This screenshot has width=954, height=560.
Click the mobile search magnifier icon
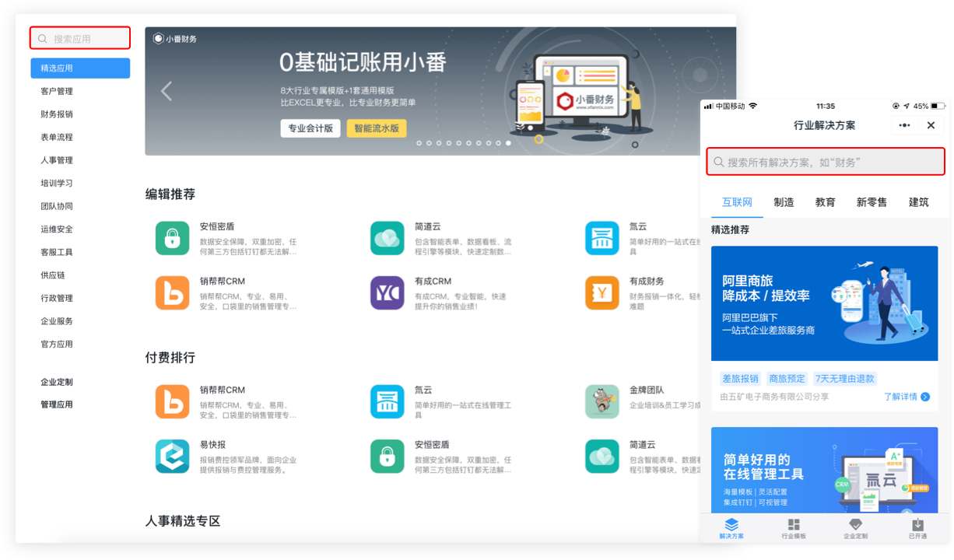coord(719,162)
